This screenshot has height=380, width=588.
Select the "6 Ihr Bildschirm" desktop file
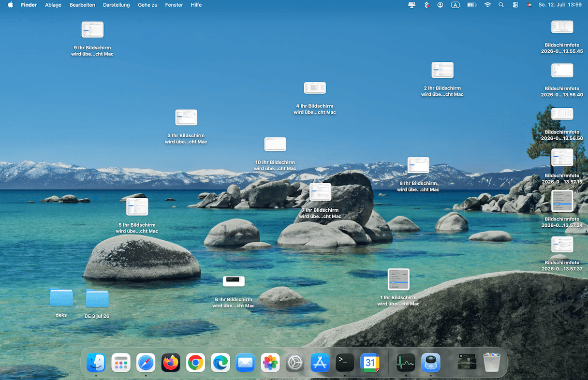[234, 292]
